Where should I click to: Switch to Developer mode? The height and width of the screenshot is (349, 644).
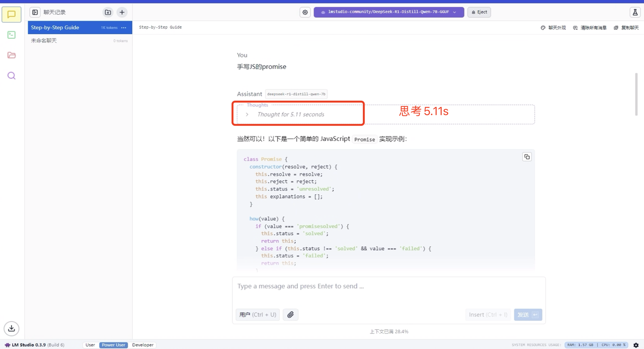point(143,345)
